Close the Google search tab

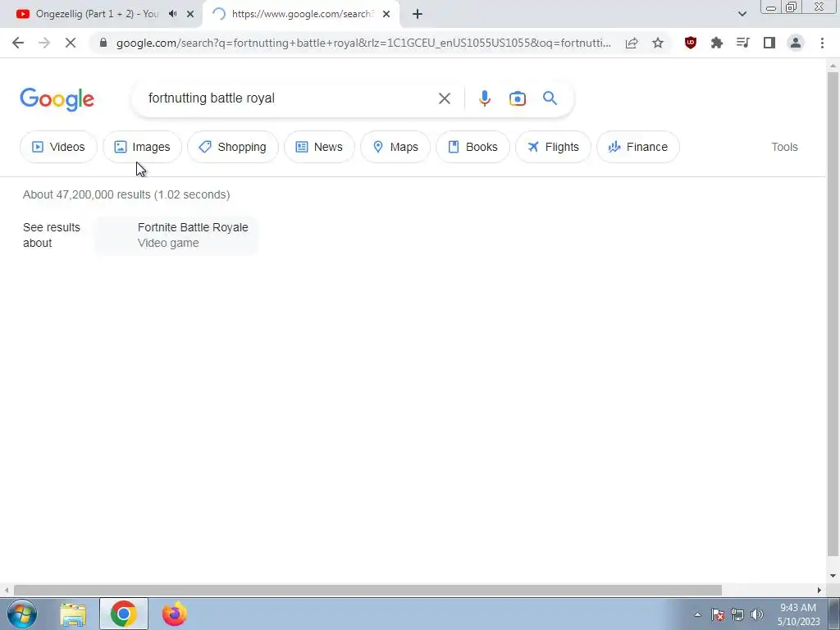point(386,14)
